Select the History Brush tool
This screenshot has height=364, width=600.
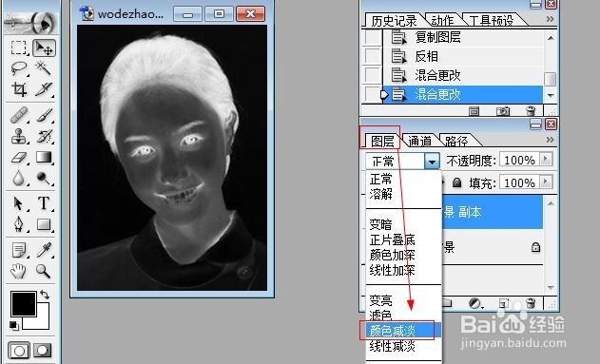(x=44, y=136)
